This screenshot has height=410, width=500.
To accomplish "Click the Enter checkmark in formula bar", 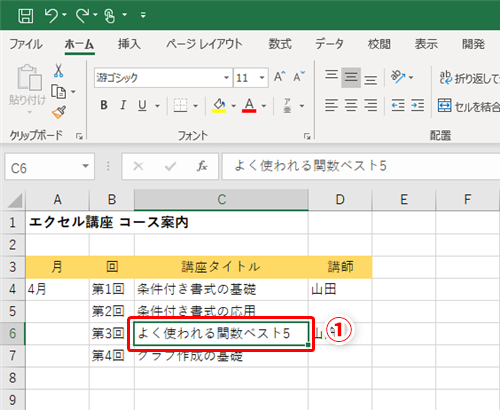I will [170, 166].
